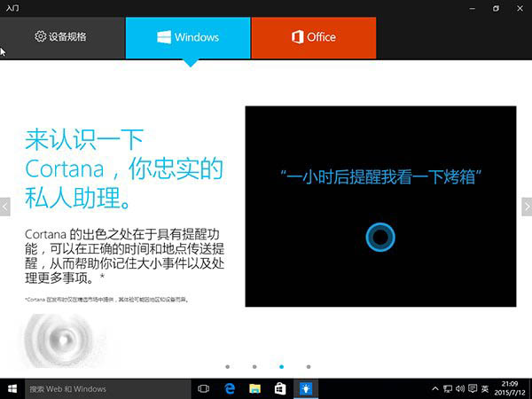This screenshot has width=532, height=399.
Task: Click the blue Cortana ring icon
Action: (x=380, y=237)
